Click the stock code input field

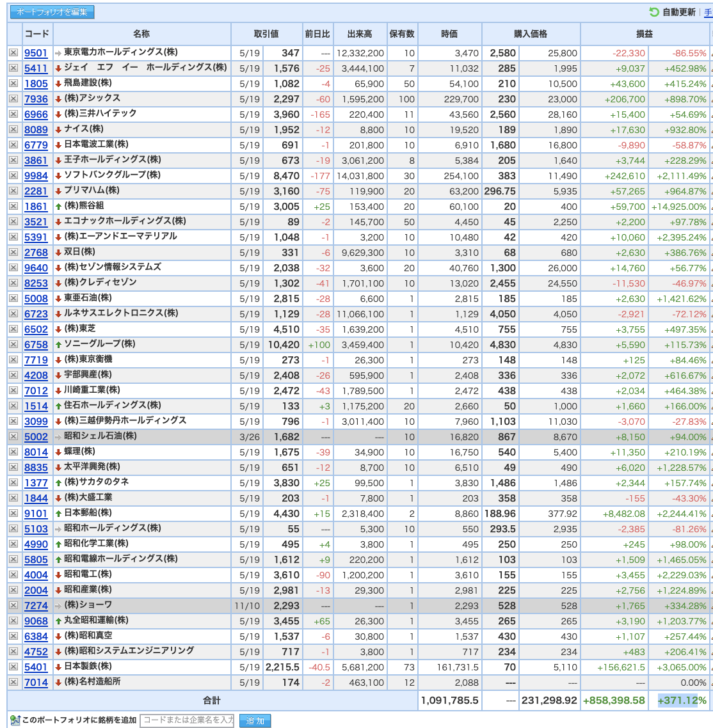(187, 720)
